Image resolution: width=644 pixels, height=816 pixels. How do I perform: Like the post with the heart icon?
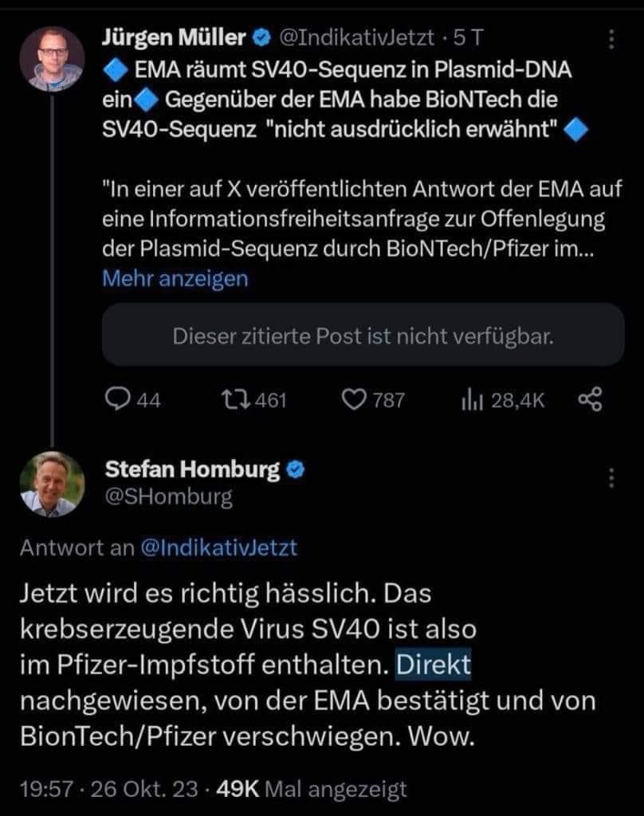[353, 400]
